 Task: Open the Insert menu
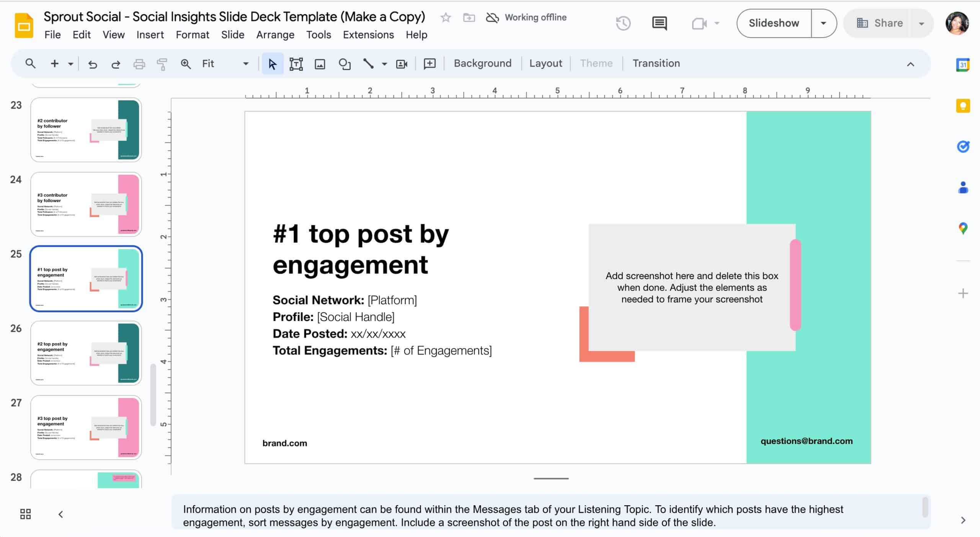pyautogui.click(x=150, y=34)
